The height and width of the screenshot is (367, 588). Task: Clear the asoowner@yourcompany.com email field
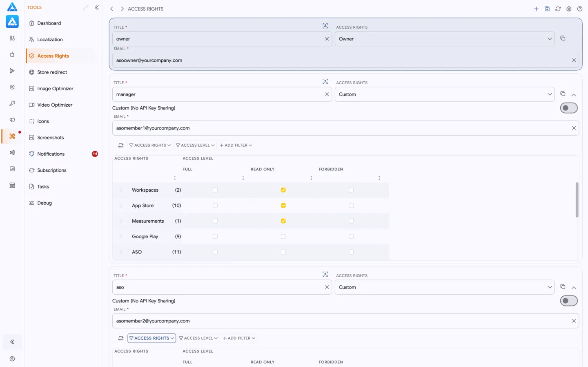[x=574, y=60]
